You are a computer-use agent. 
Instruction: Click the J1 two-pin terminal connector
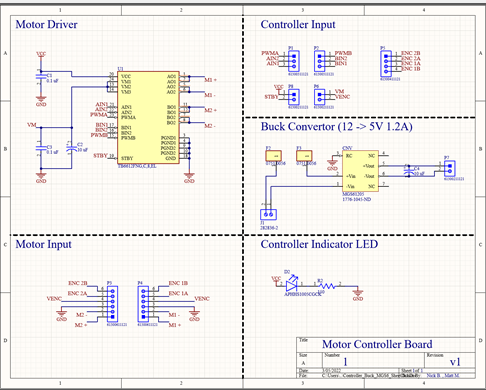click(268, 214)
